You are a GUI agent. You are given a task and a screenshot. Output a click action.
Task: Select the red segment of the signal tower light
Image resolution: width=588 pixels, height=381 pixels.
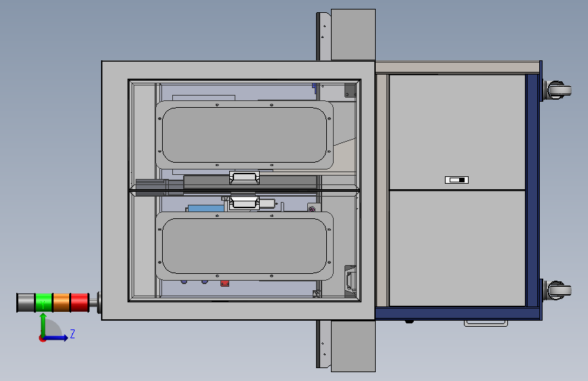point(79,302)
